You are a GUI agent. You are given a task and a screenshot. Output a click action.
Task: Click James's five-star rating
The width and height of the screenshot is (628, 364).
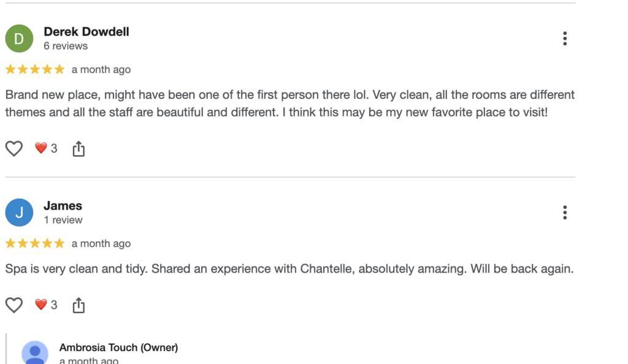pos(35,243)
